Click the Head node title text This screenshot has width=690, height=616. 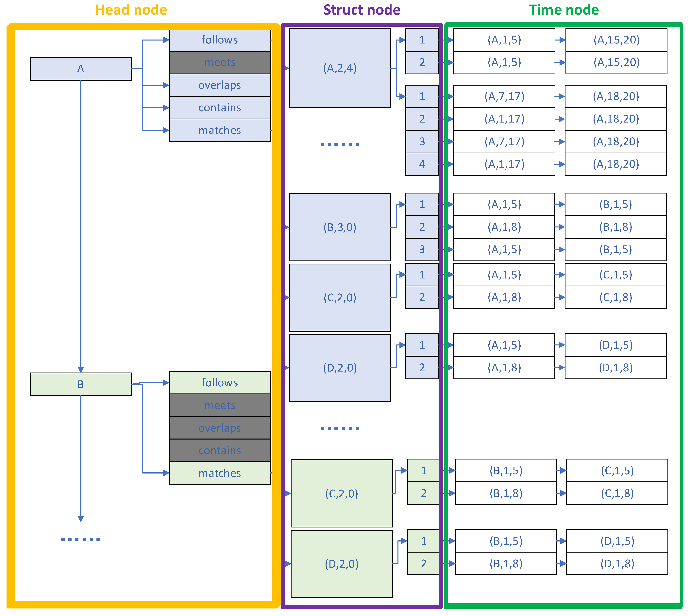tap(131, 10)
